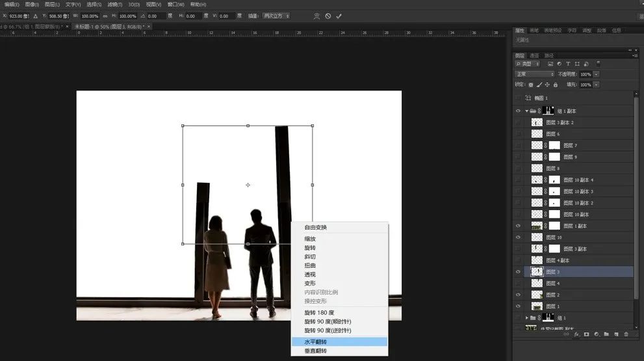Create a new group folder icon

click(x=606, y=334)
